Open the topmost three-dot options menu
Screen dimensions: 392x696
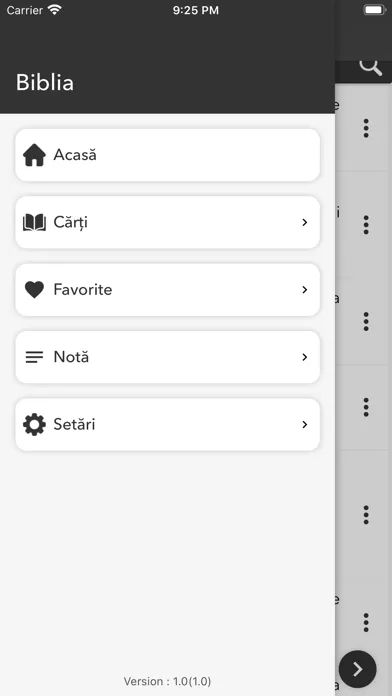(366, 128)
